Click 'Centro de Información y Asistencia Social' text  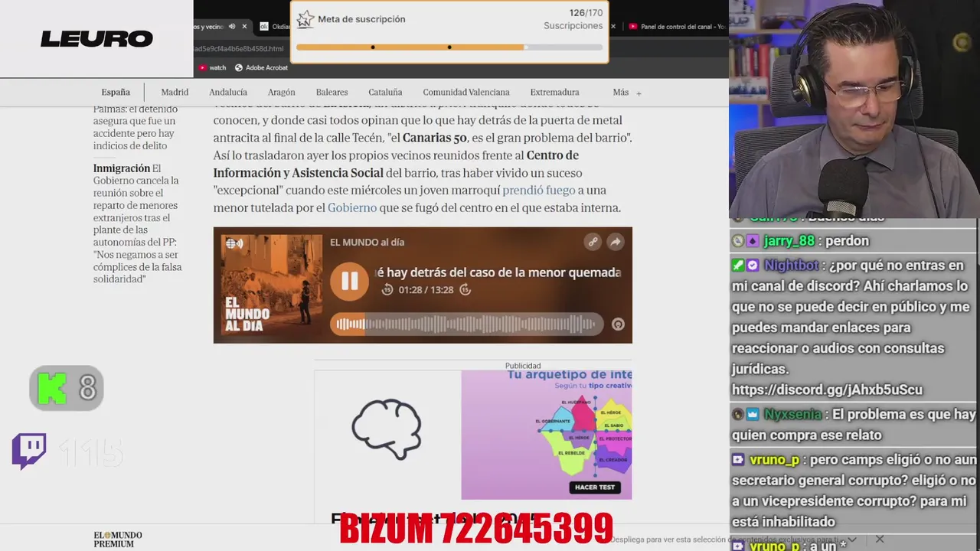tap(396, 164)
